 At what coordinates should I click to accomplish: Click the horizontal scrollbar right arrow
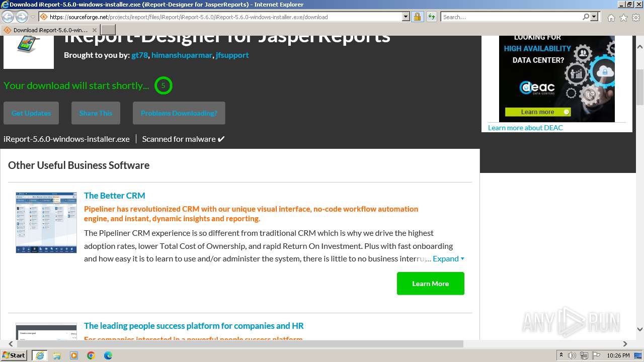click(625, 344)
